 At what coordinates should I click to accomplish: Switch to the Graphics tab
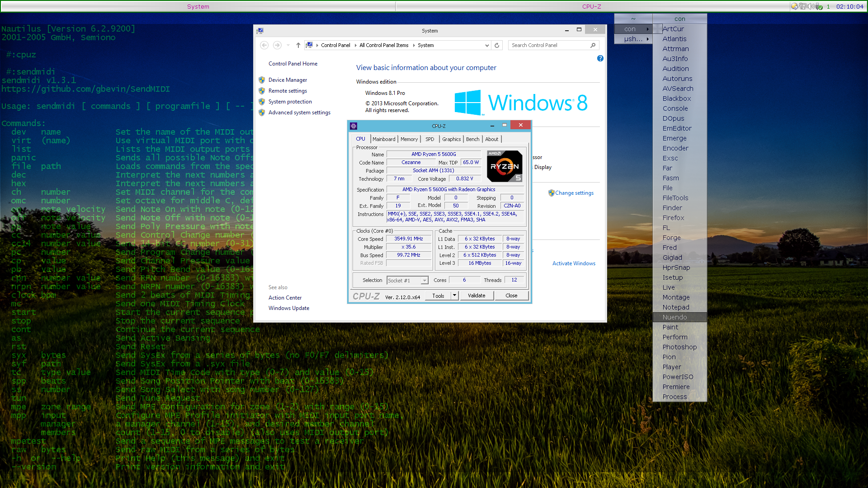click(x=452, y=139)
